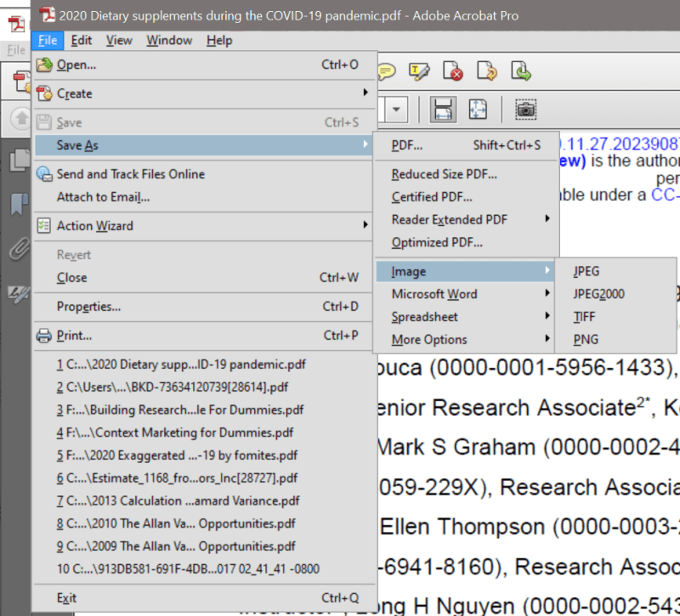Select PDF... in Save As submenu

point(466,145)
